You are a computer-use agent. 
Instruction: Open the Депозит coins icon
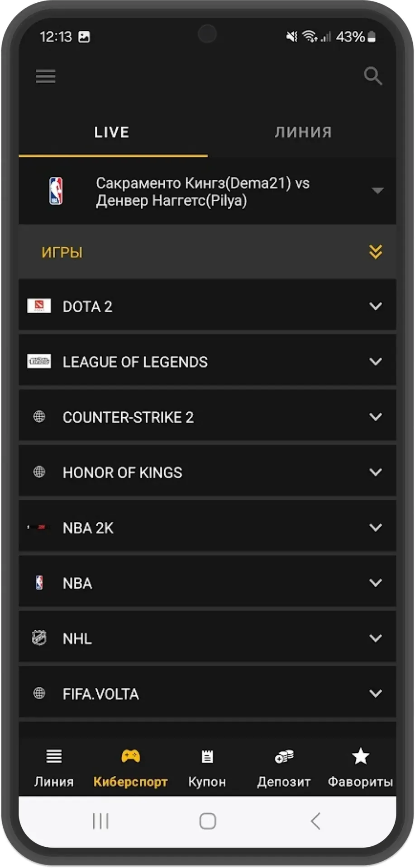(284, 756)
